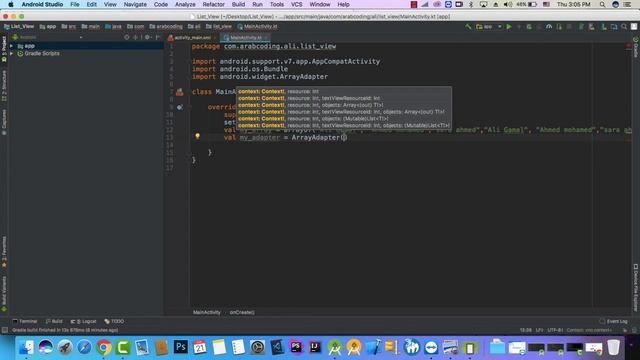Click the red error stripe indicator
This screenshot has height=360, width=640.
coord(629,46)
